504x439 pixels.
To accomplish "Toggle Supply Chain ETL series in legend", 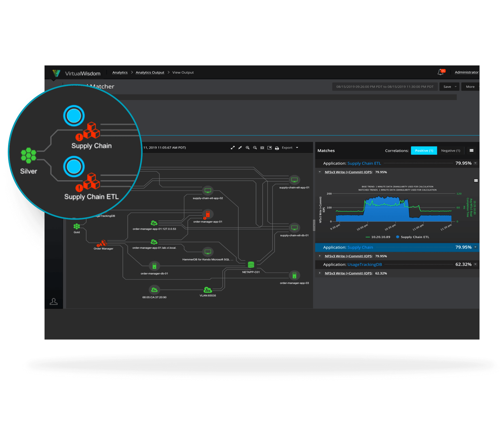I will coord(413,237).
